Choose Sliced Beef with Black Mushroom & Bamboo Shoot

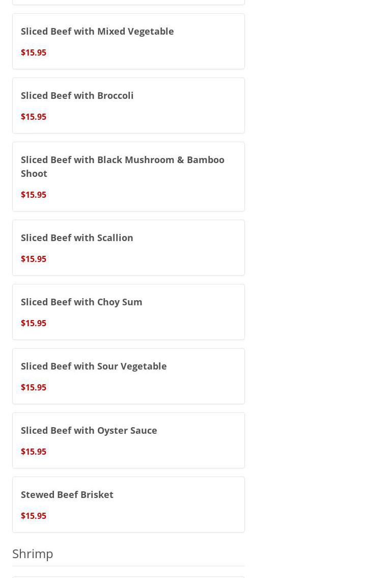(x=122, y=166)
